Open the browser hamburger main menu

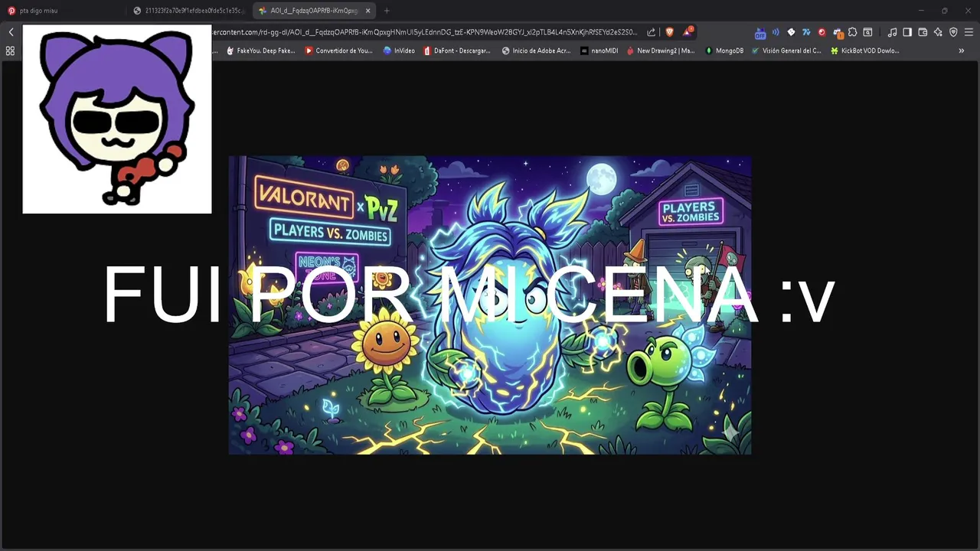coord(969,32)
